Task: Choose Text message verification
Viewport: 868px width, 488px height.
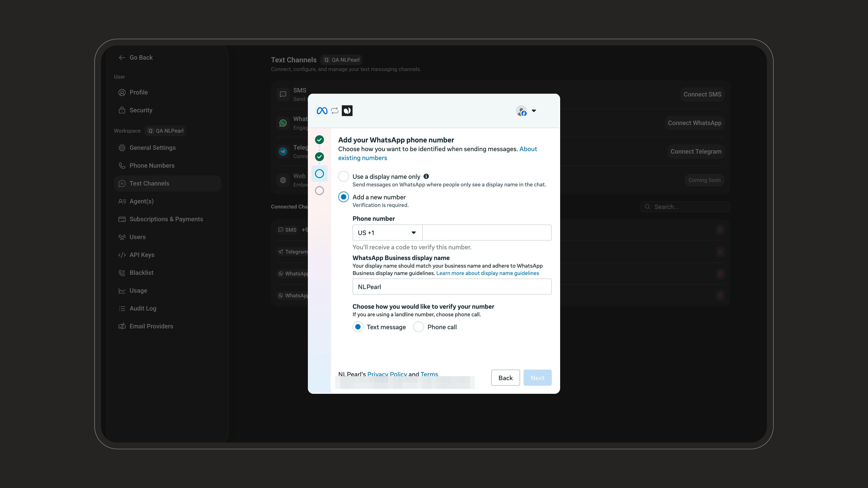Action: tap(358, 327)
